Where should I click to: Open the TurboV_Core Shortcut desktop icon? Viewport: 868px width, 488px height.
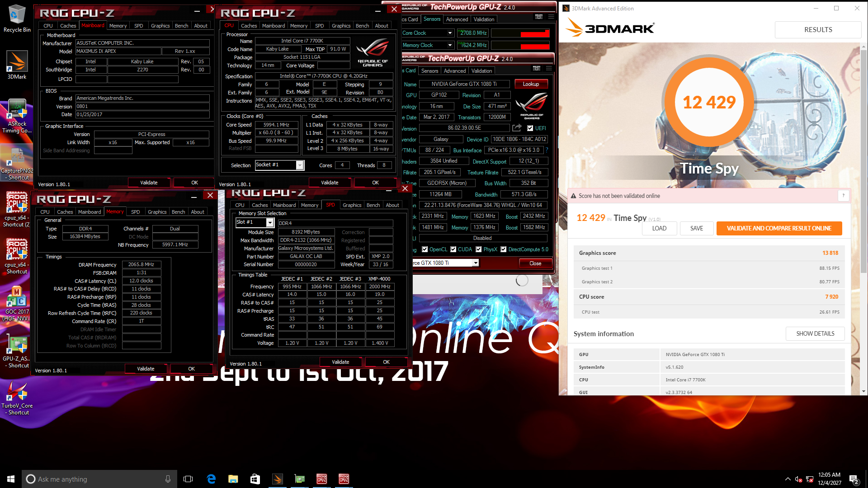[x=17, y=398]
